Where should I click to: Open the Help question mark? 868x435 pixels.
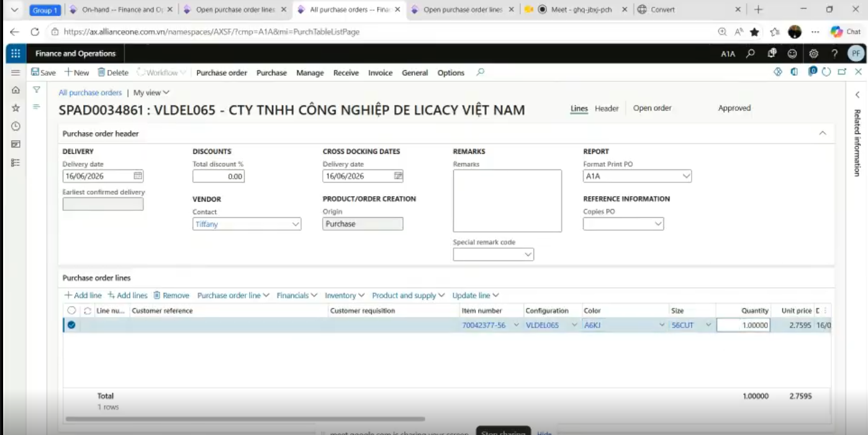click(834, 54)
